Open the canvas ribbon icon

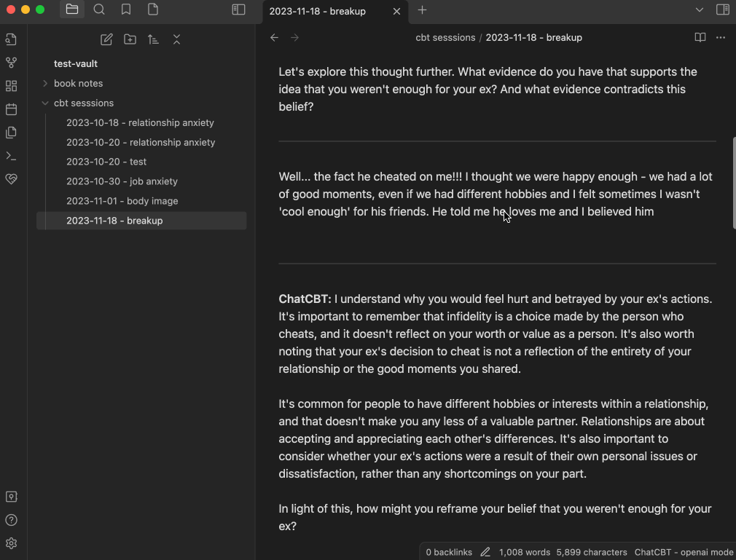point(11,86)
